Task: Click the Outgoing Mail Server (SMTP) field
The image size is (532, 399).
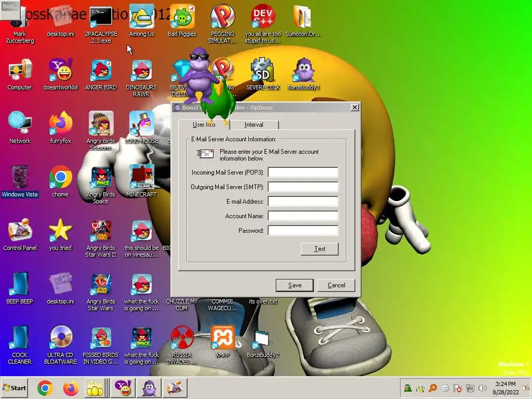Action: (x=303, y=187)
